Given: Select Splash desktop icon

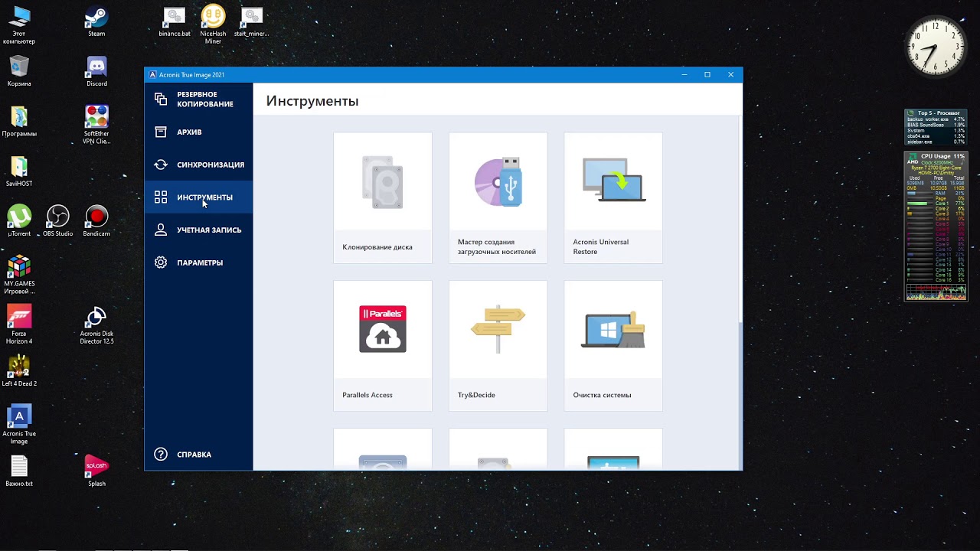Looking at the screenshot, I should pyautogui.click(x=96, y=471).
